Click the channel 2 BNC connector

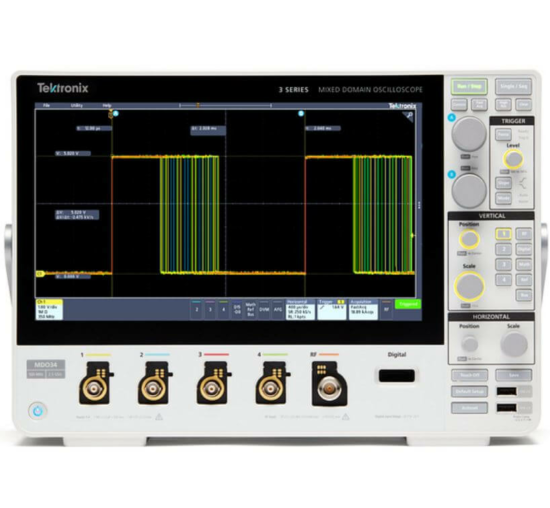coord(153,388)
